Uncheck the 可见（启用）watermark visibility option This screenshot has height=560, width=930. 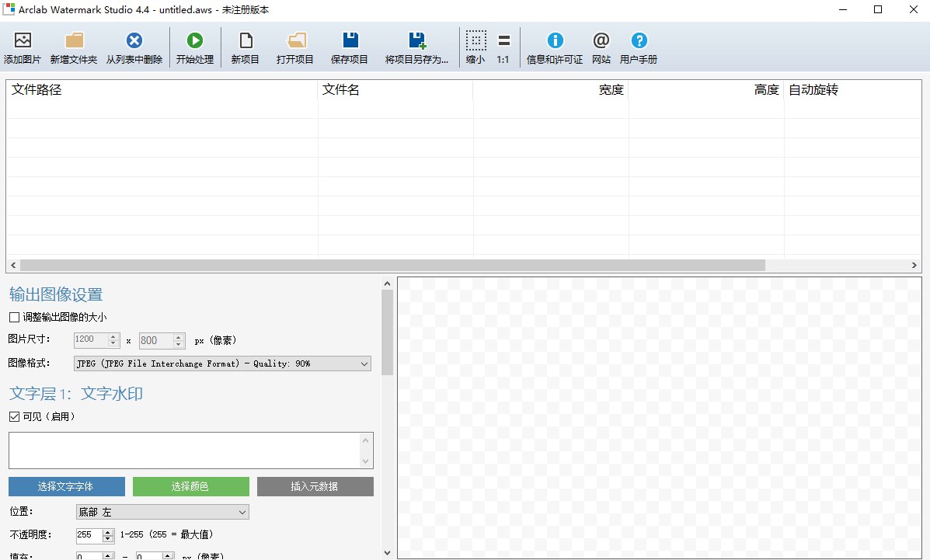click(x=13, y=416)
